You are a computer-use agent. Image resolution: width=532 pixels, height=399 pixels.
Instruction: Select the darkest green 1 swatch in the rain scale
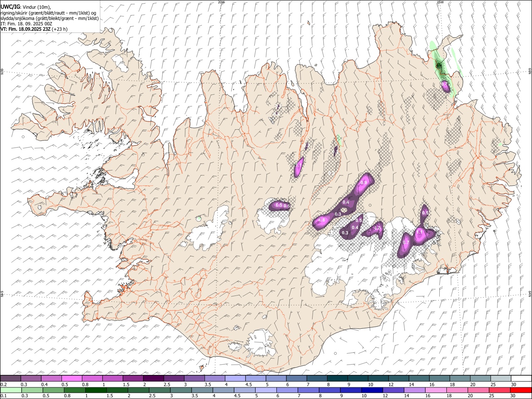[x=96, y=390]
